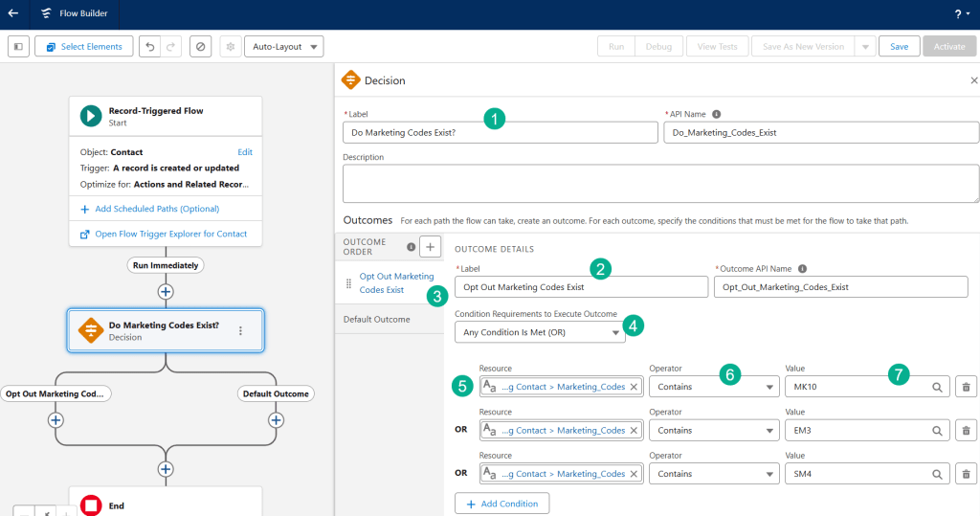Add an element below Run Immediately
This screenshot has width=980, height=516.
(166, 291)
